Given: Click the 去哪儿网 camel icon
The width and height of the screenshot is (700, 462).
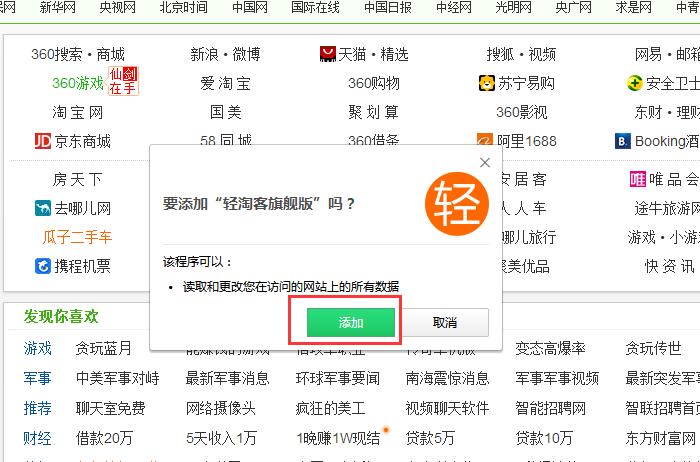Looking at the screenshot, I should [43, 208].
